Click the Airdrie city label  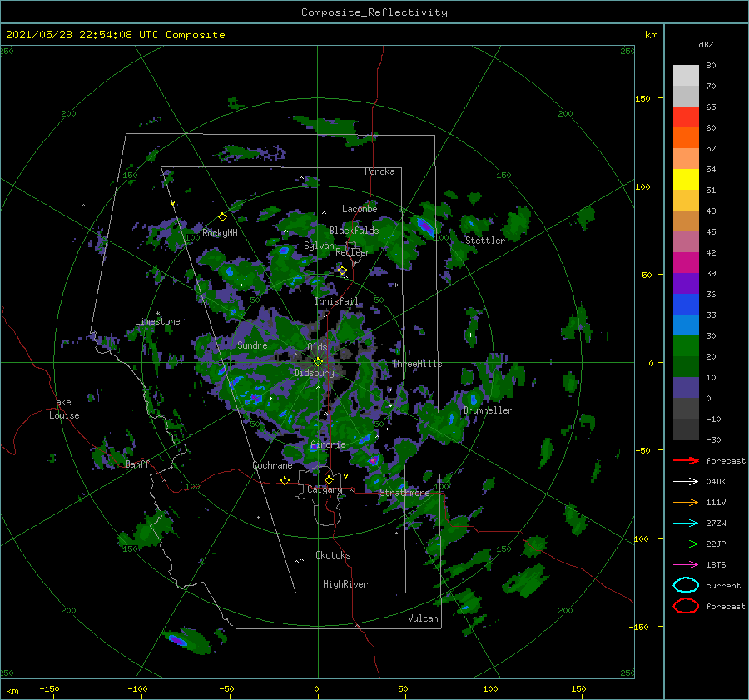click(328, 444)
